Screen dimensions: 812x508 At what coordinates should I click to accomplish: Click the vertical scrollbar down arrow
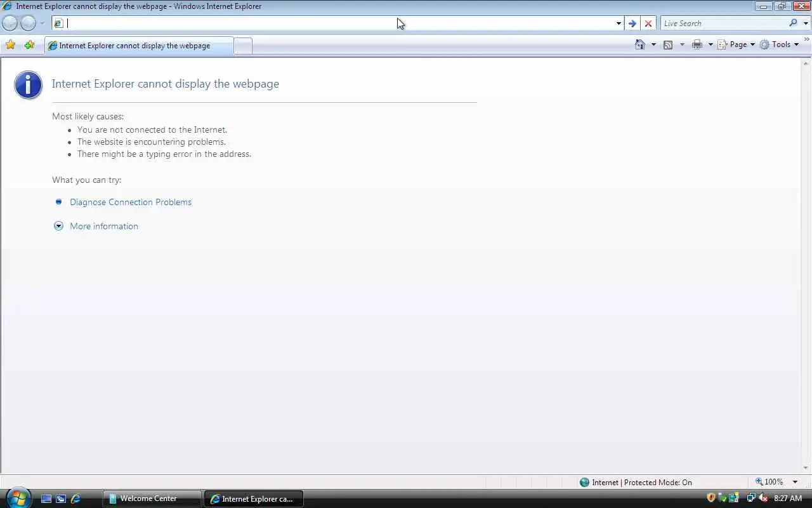[806, 468]
